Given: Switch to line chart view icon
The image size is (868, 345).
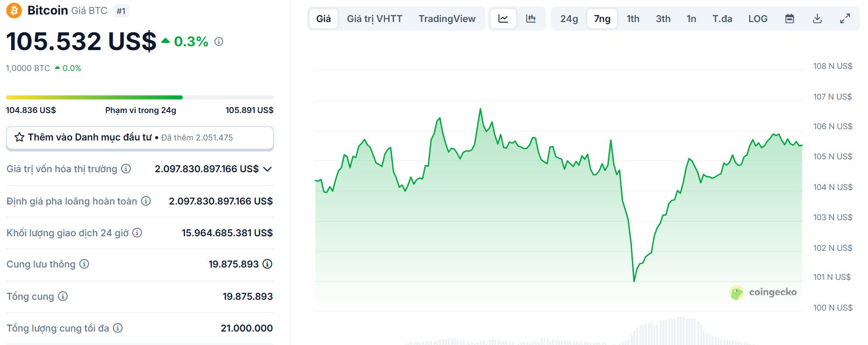Looking at the screenshot, I should click(x=503, y=19).
